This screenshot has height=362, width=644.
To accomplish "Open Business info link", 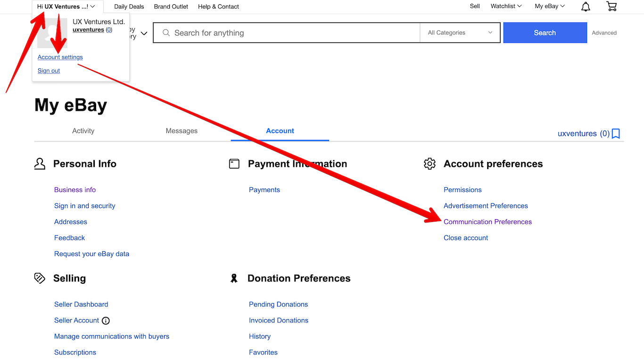I will pos(75,190).
